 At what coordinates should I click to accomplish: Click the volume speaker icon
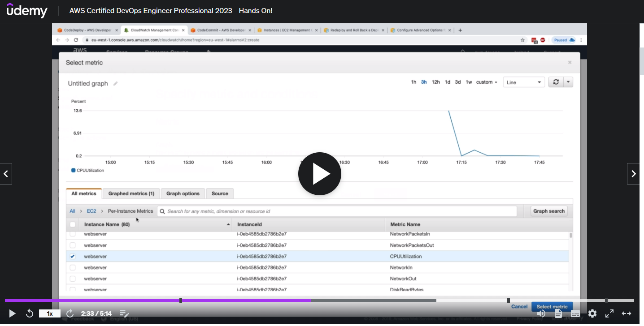point(541,313)
